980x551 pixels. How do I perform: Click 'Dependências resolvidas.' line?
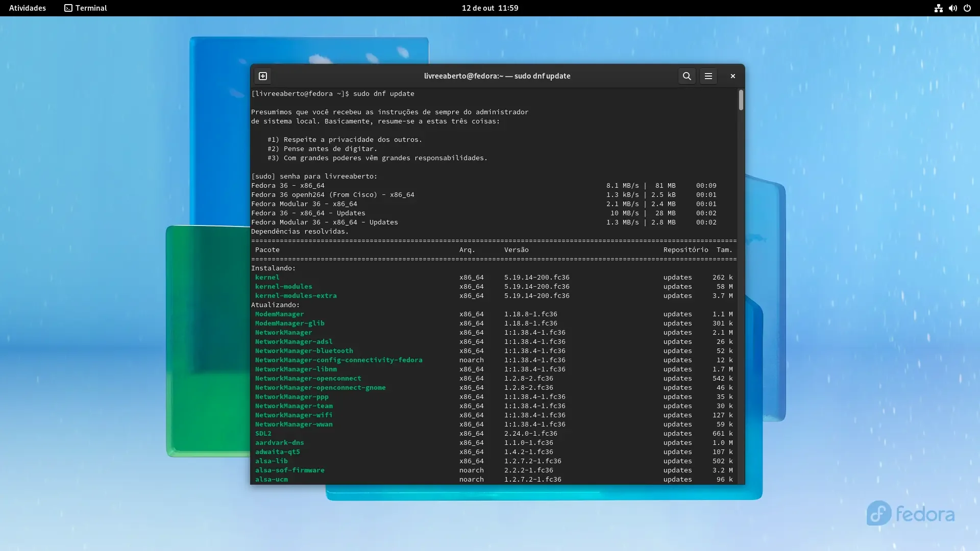click(x=300, y=232)
